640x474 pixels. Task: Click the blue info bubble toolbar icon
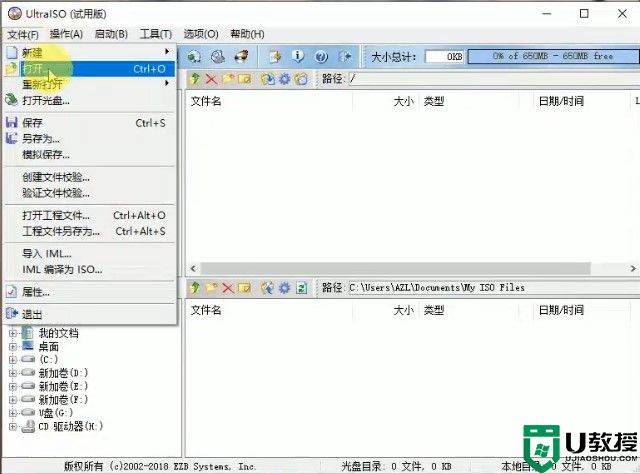[x=298, y=56]
